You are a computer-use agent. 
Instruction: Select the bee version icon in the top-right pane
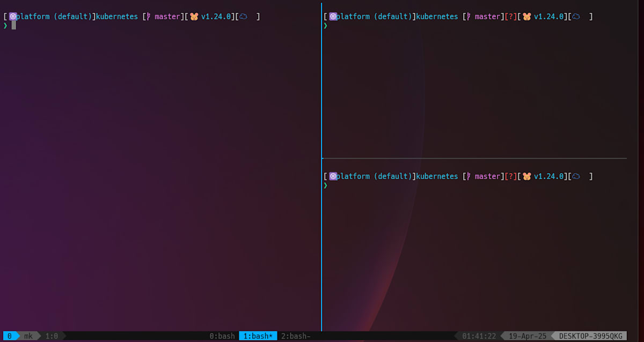tap(526, 16)
